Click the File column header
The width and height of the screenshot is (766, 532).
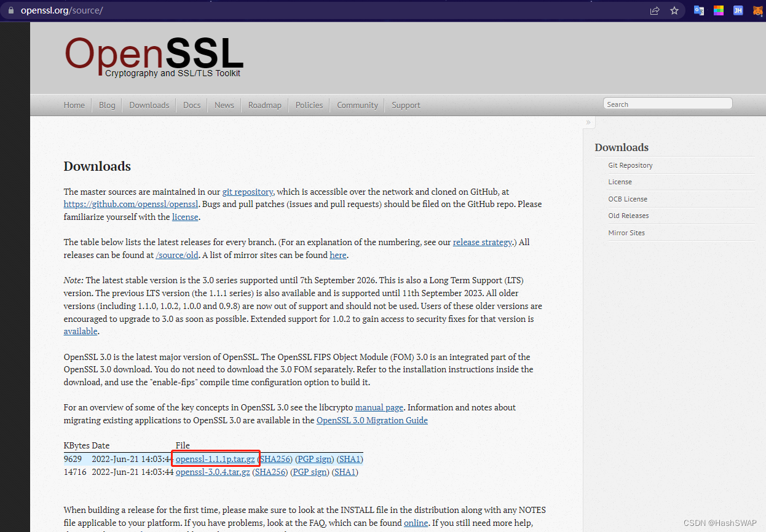pyautogui.click(x=183, y=445)
